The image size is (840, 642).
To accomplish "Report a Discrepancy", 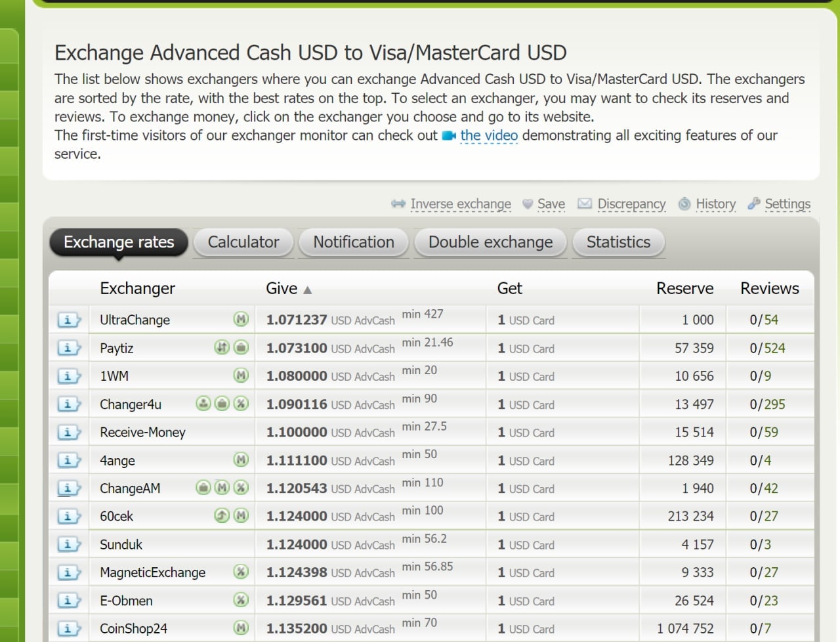I will tap(631, 204).
